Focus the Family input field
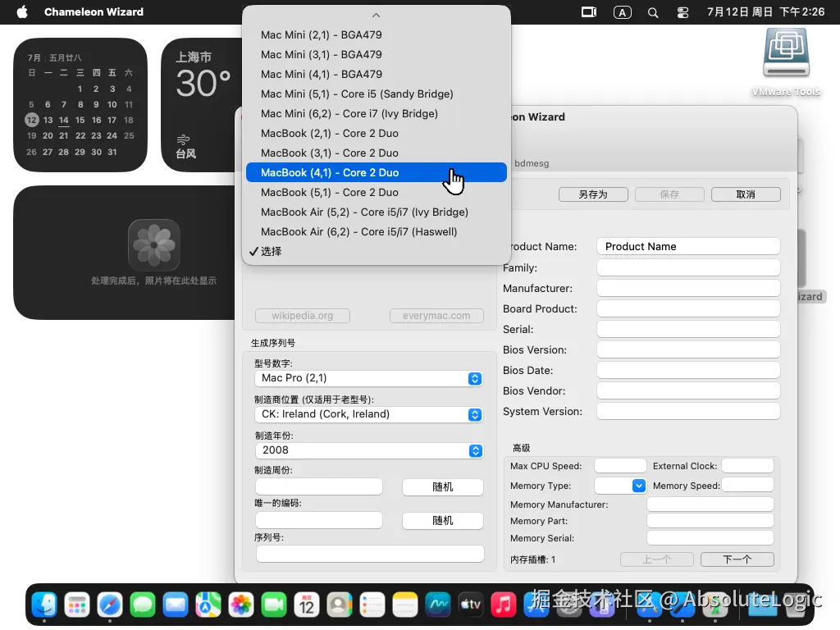 688,267
